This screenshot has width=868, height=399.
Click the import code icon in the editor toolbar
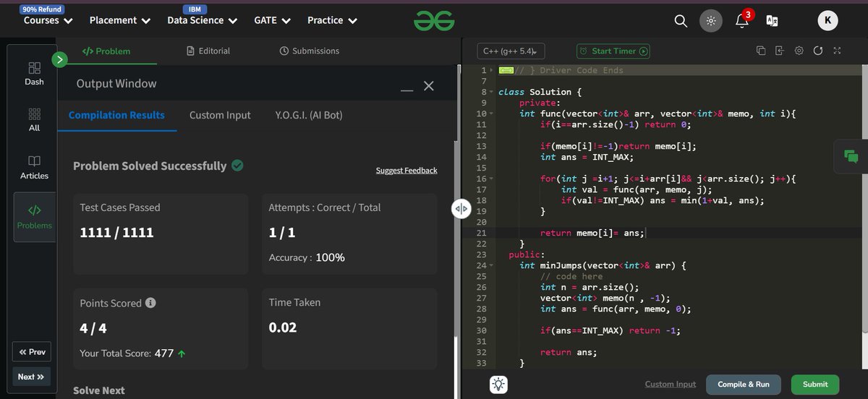pos(779,51)
